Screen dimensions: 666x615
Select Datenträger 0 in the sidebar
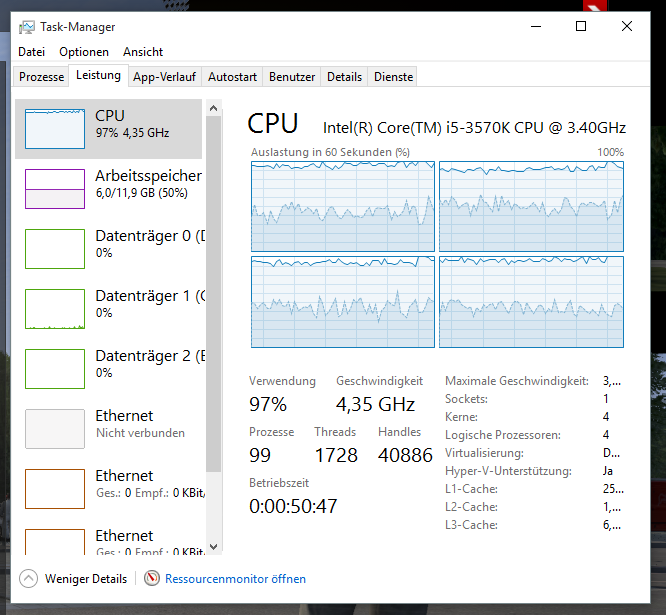pyautogui.click(x=108, y=248)
